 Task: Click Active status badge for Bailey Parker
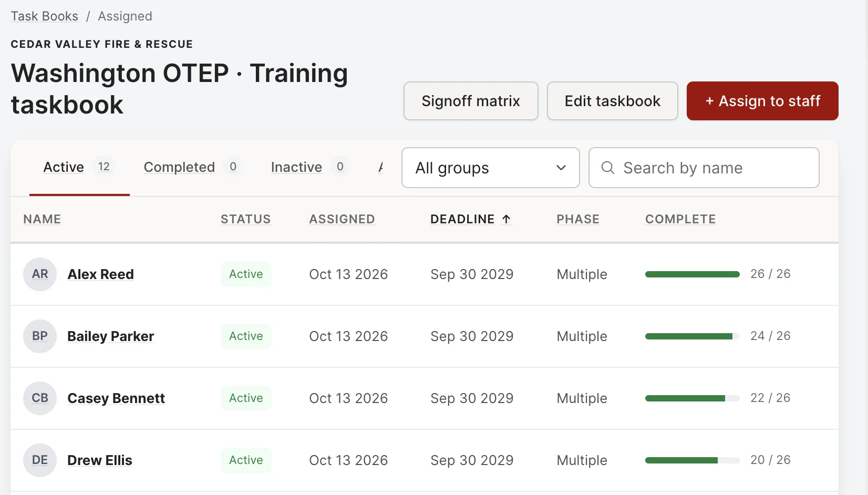(246, 336)
